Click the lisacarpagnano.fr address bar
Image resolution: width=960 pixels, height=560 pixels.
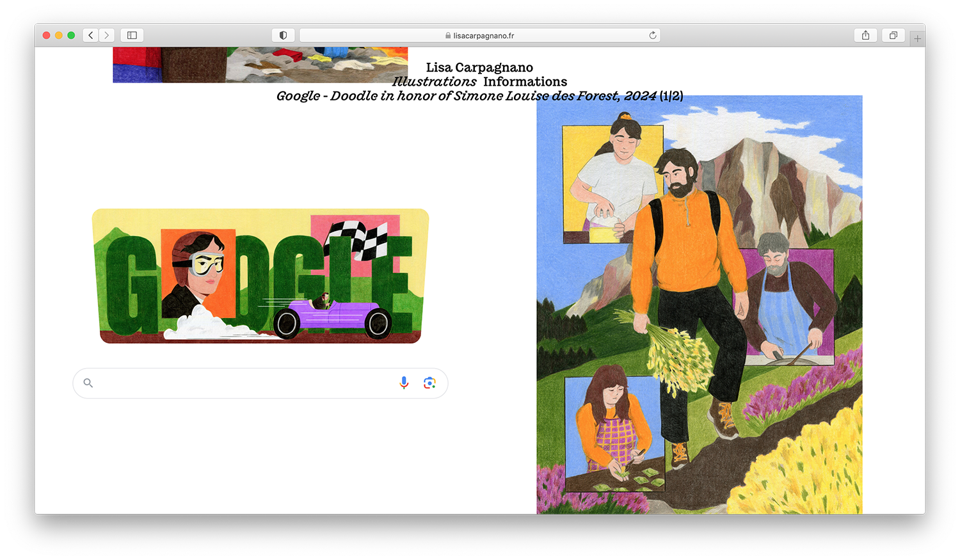pos(480,36)
